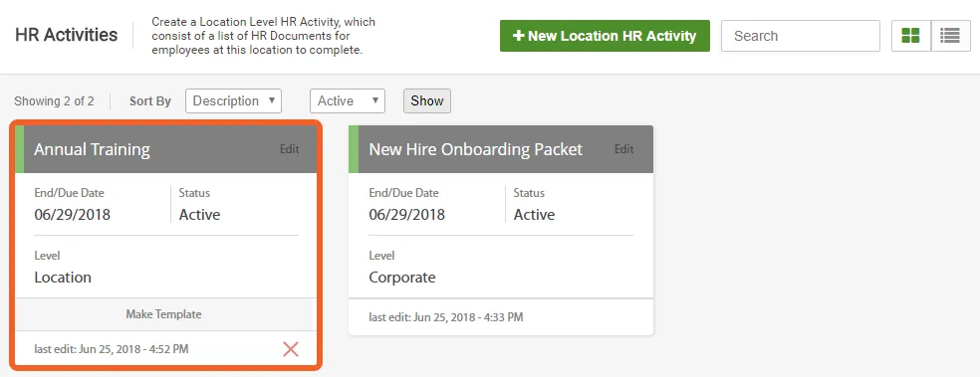Edit the New Hire Onboarding Packet
The height and width of the screenshot is (377, 980).
623,149
